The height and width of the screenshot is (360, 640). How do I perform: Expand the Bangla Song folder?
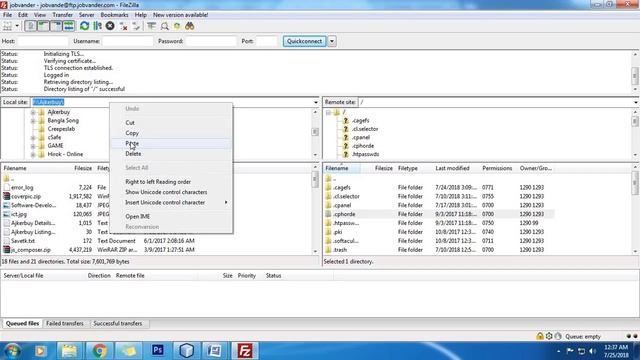pos(33,121)
